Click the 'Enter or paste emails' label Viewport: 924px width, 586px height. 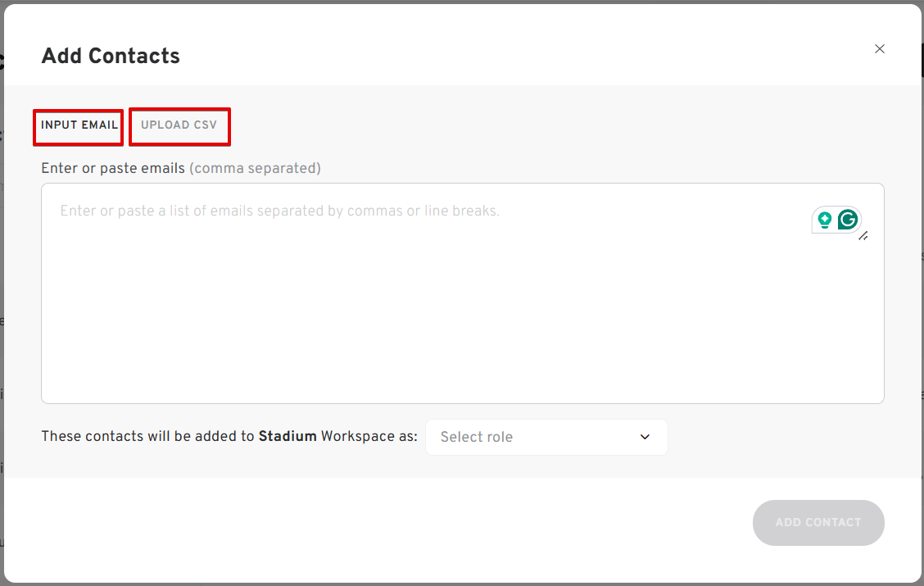(x=113, y=168)
